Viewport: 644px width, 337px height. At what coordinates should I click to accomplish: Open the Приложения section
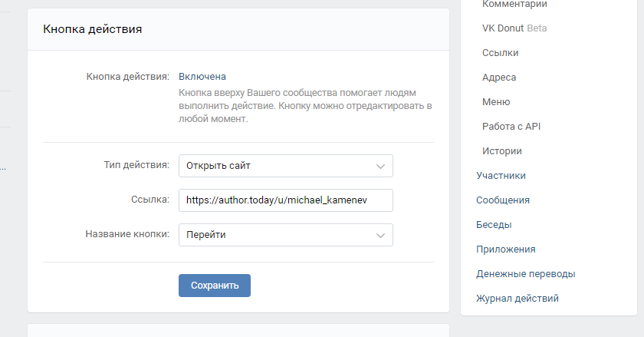pyautogui.click(x=505, y=249)
